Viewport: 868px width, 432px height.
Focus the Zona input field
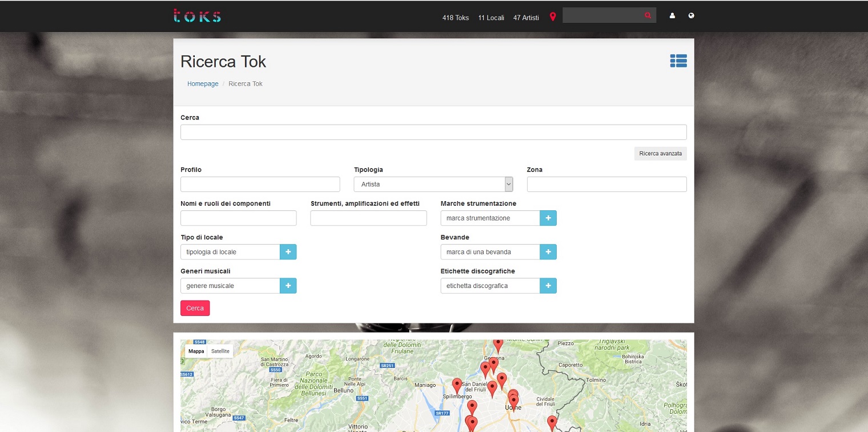pyautogui.click(x=606, y=184)
